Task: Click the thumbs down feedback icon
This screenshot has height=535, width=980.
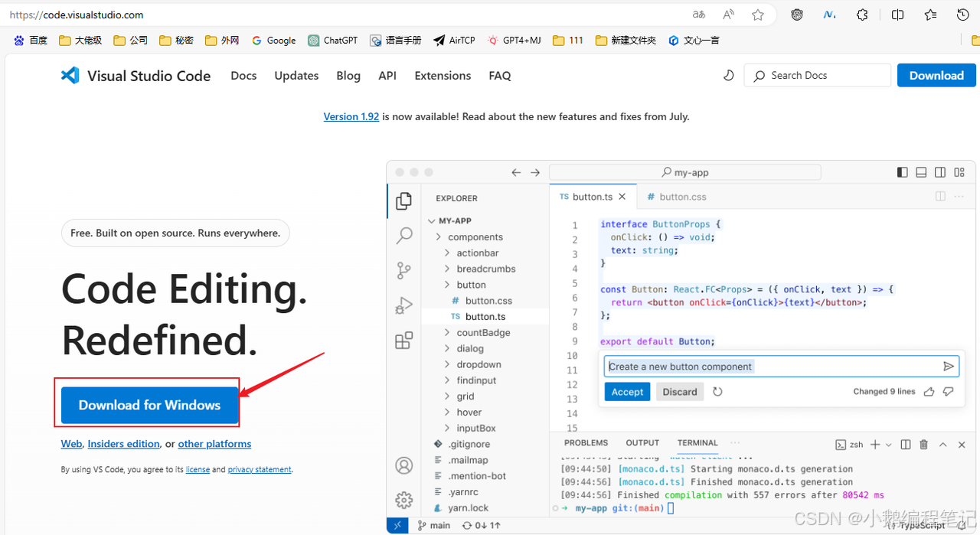Action: (949, 392)
